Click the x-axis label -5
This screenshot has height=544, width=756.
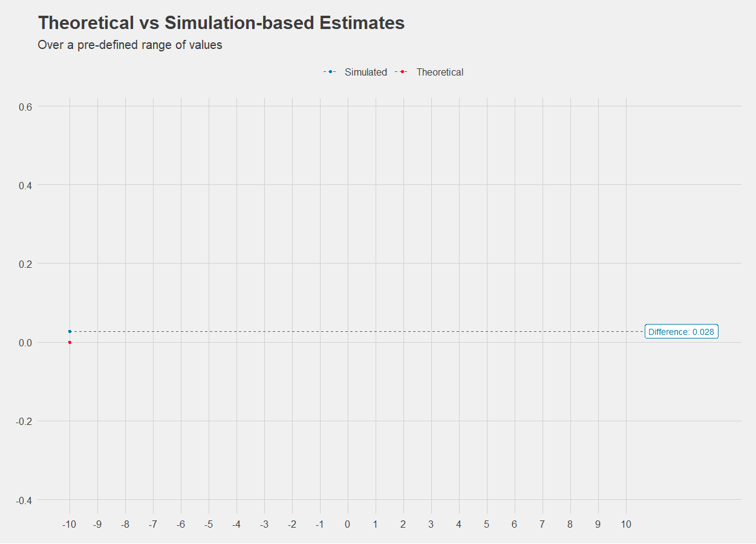click(209, 524)
